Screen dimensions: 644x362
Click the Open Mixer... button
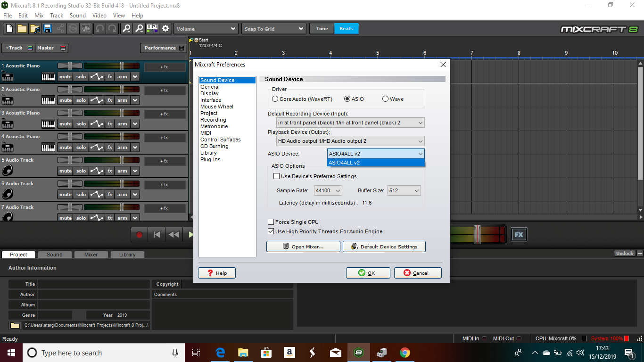click(303, 247)
